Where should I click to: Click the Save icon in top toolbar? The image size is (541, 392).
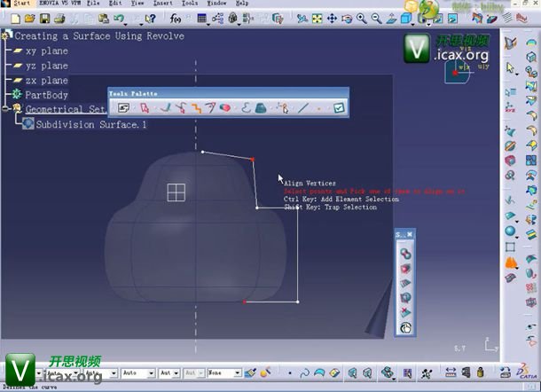pyautogui.click(x=44, y=18)
